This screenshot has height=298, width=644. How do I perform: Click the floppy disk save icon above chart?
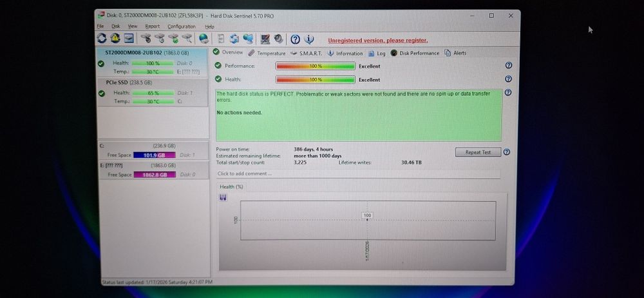click(x=223, y=197)
